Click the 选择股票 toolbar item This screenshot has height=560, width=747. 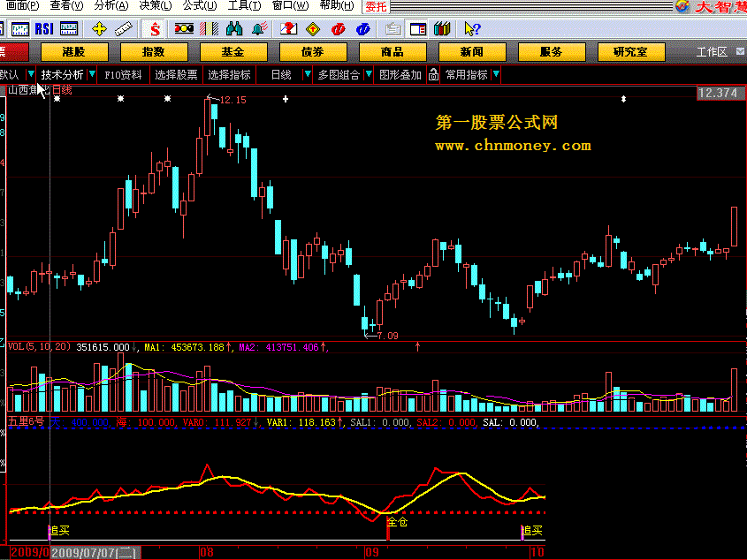pos(176,75)
